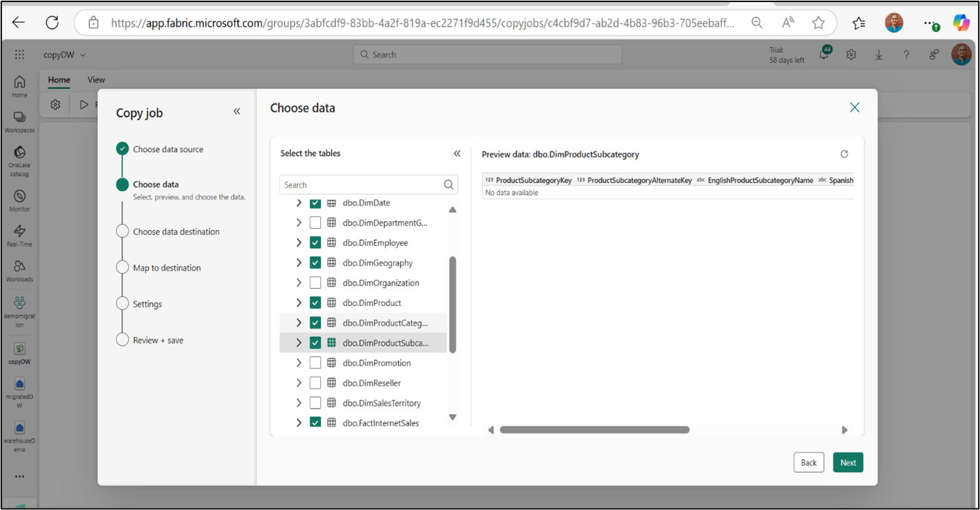
Task: Uncheck the dbo.DimProduct table
Action: coord(315,303)
